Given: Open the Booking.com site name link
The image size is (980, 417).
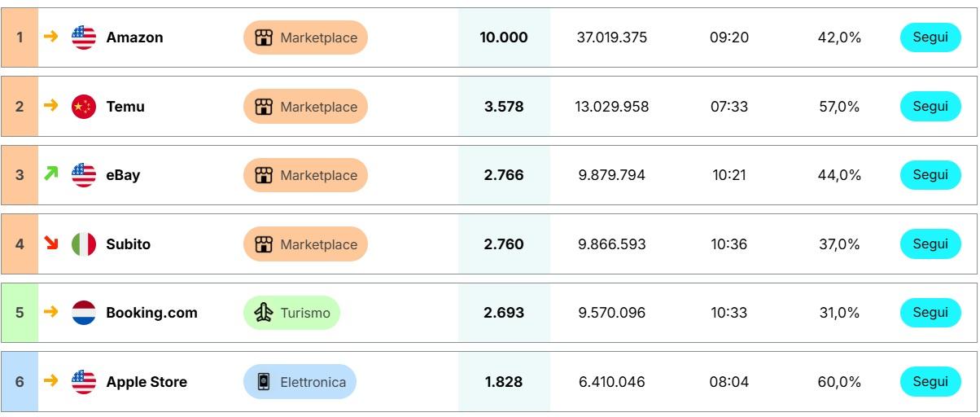Looking at the screenshot, I should tap(151, 313).
